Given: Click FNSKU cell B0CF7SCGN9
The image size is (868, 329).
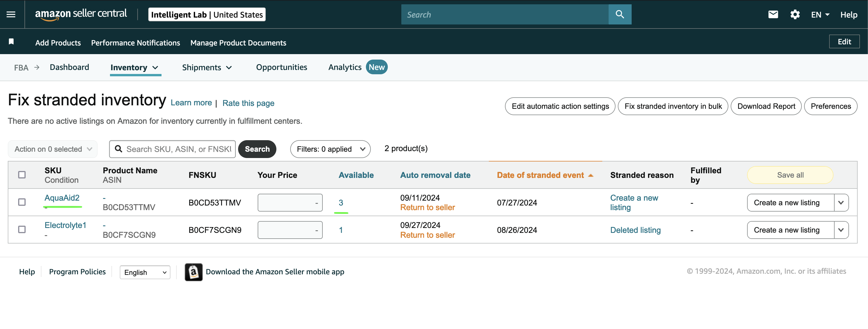Looking at the screenshot, I should coord(215,230).
